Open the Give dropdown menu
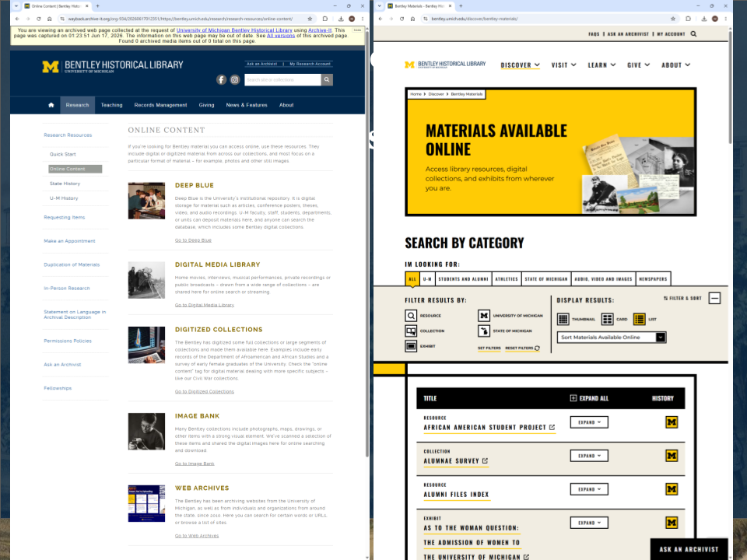747x560 pixels. pyautogui.click(x=638, y=65)
